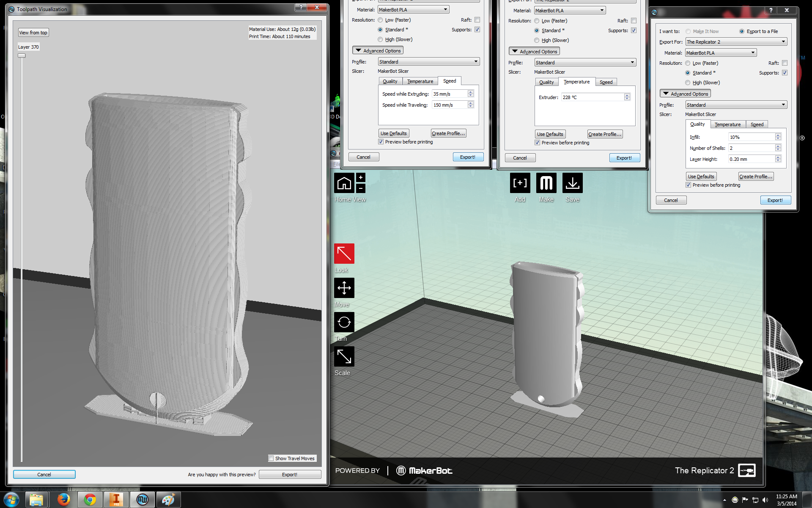Image resolution: width=812 pixels, height=508 pixels.
Task: Click help button in right export dialog
Action: tap(771, 11)
